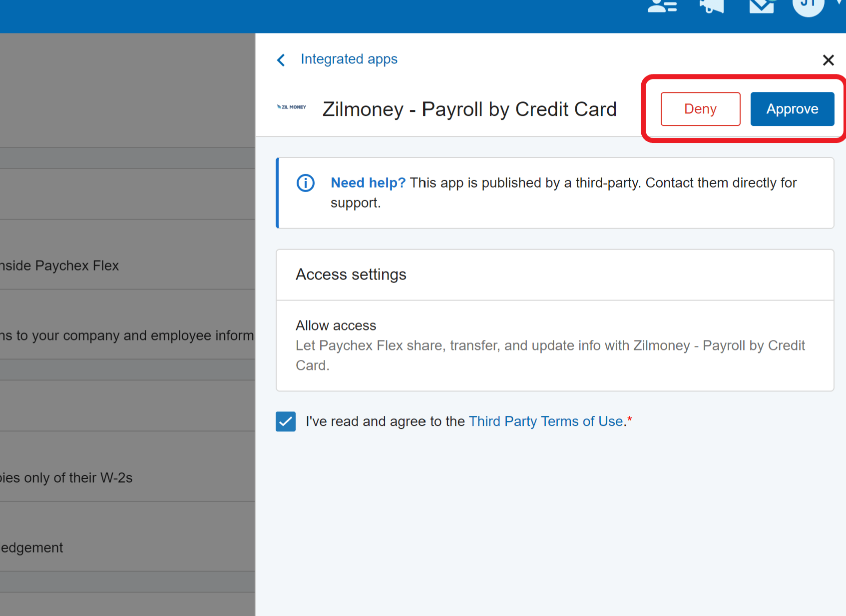
Task: Click the back chevron arrow icon
Action: [x=281, y=60]
